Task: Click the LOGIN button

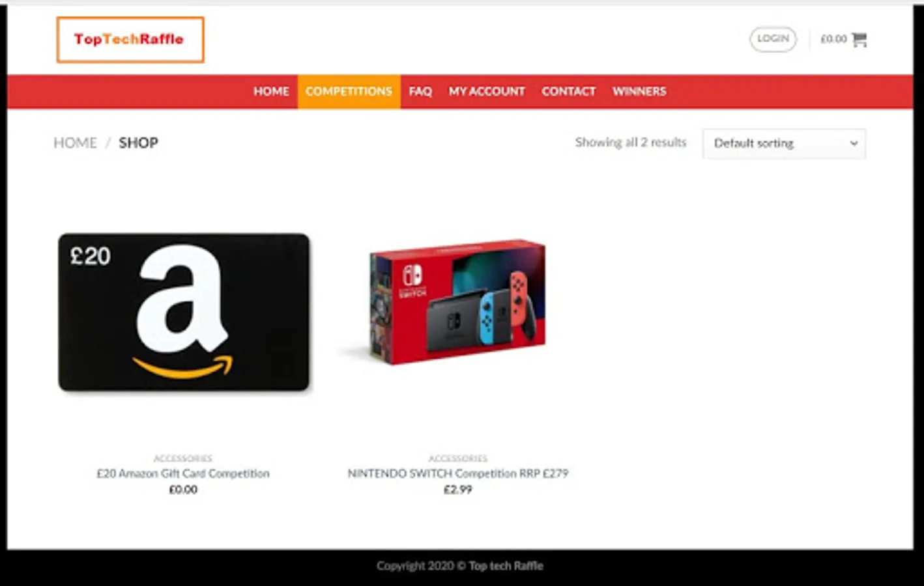Action: click(773, 39)
